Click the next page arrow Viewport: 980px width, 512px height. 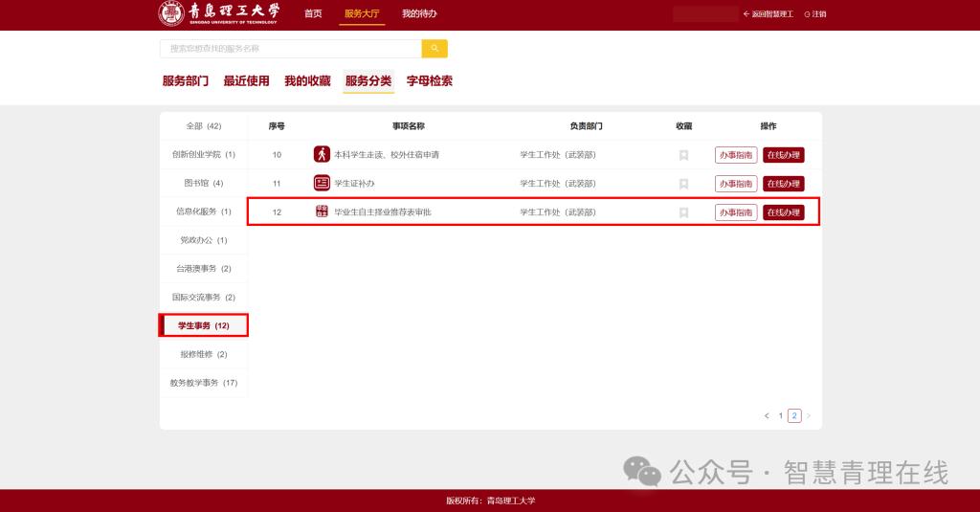[808, 415]
